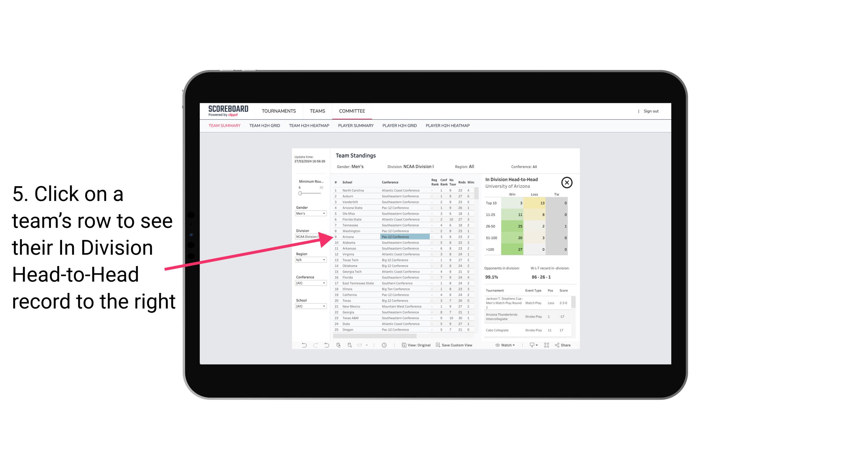Click the TEAMS menu item

(x=318, y=110)
